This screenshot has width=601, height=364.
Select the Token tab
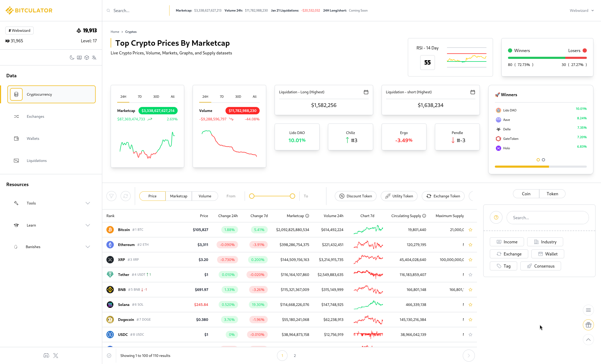[x=552, y=194]
